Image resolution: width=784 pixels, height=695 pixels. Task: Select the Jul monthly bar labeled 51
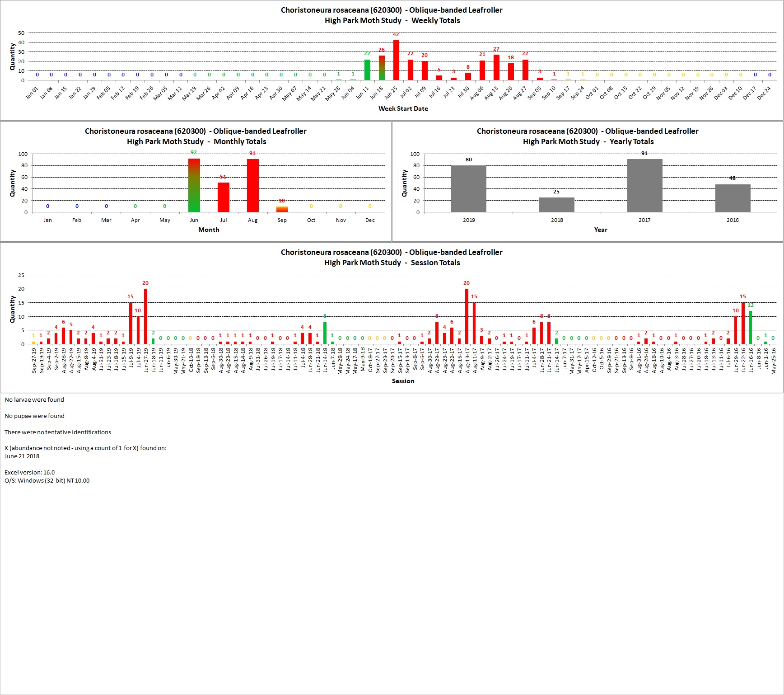224,197
